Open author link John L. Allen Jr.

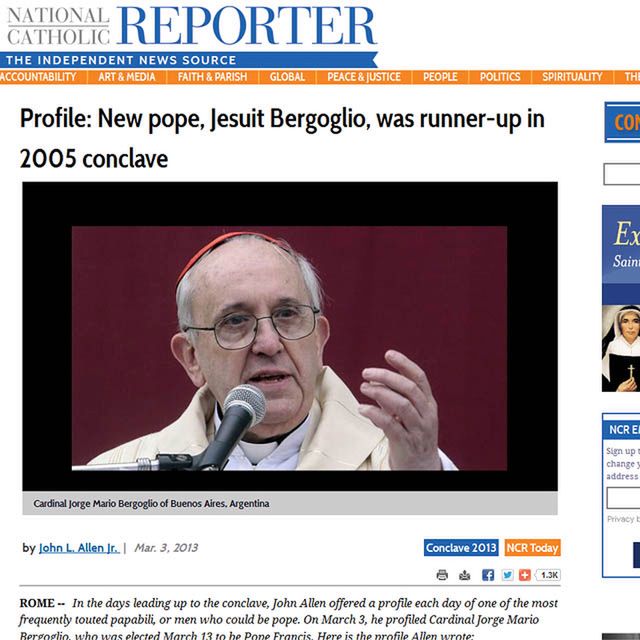click(79, 548)
